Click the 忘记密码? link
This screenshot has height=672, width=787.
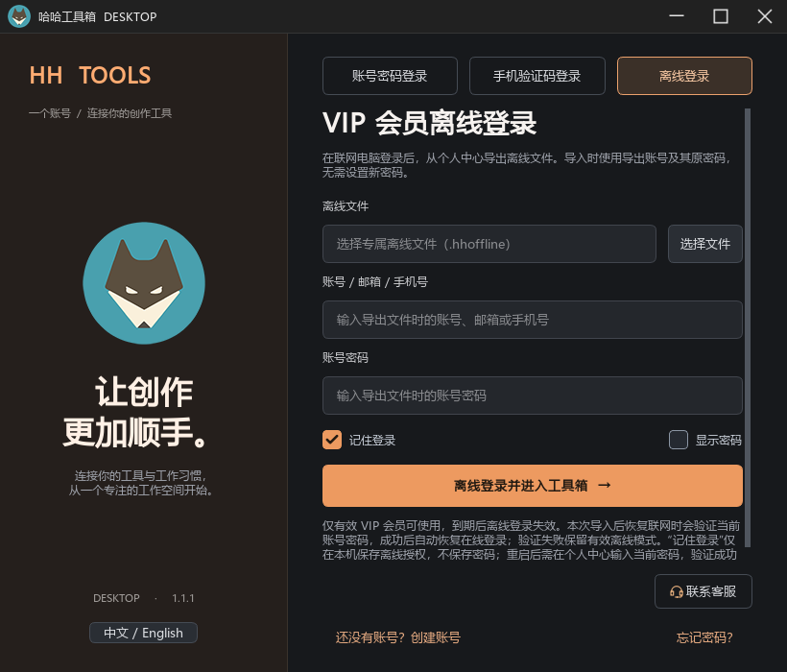[704, 637]
